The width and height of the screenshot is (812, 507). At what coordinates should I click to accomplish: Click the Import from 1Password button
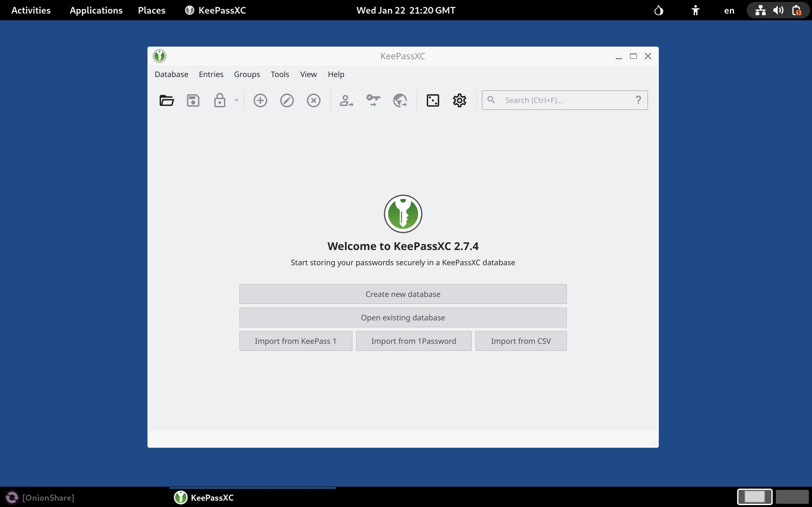(x=413, y=341)
